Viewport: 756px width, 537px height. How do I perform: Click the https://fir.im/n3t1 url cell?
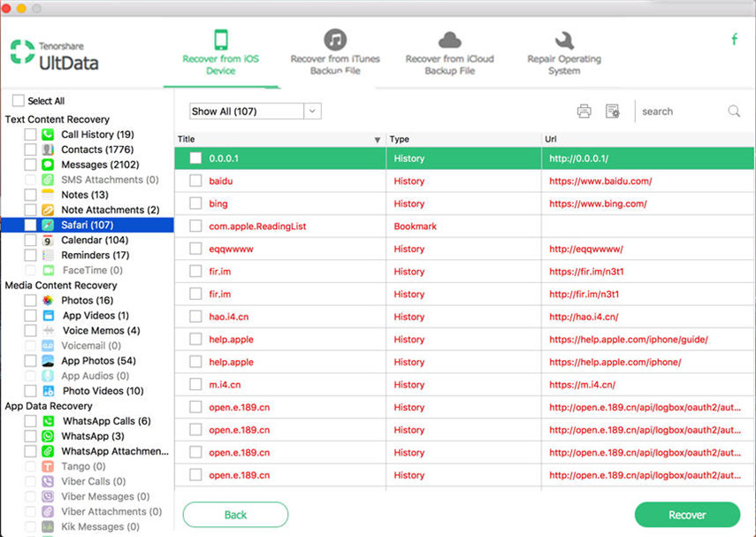(586, 271)
